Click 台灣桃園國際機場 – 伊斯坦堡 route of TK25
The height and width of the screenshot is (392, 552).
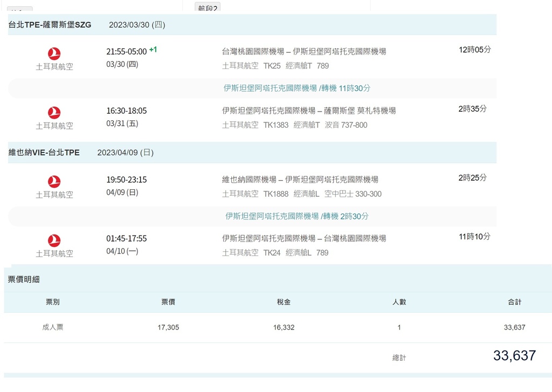tap(304, 51)
